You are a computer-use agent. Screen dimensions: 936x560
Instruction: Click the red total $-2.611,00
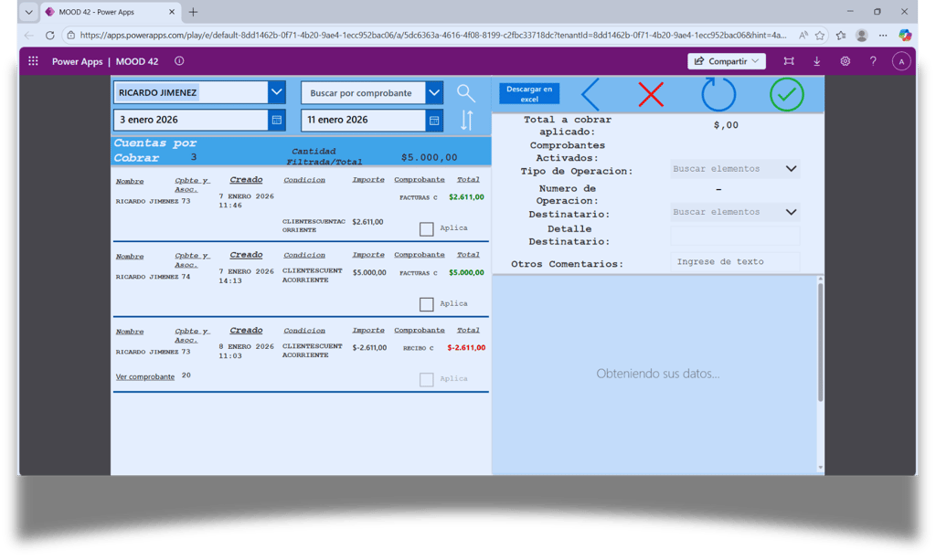pyautogui.click(x=466, y=348)
